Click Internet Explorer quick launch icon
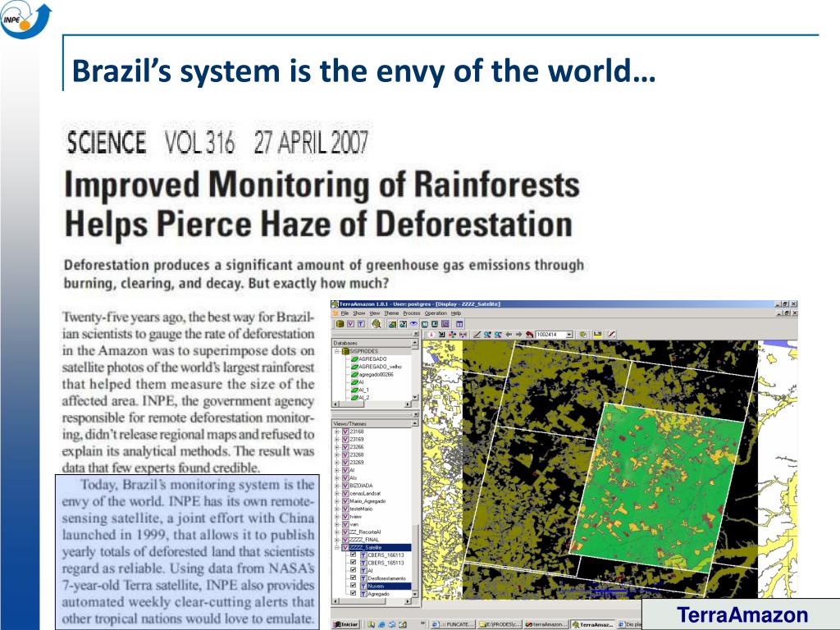The height and width of the screenshot is (630, 840). 381,624
